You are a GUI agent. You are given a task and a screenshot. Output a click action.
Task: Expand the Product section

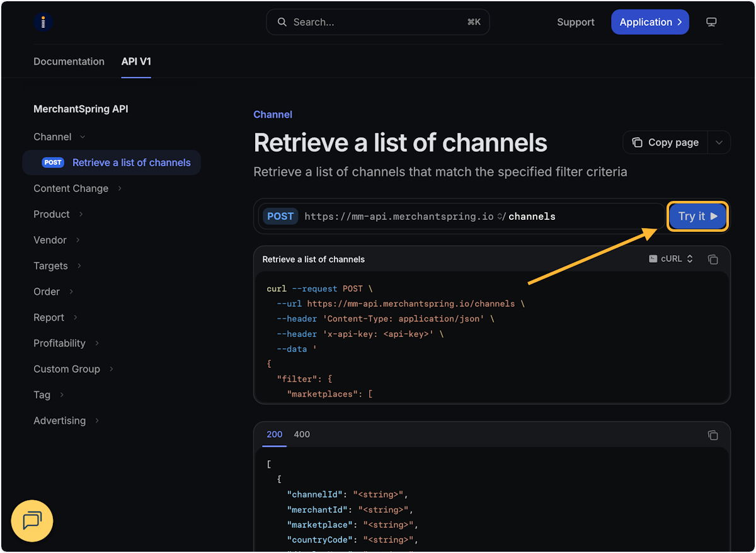tap(58, 214)
